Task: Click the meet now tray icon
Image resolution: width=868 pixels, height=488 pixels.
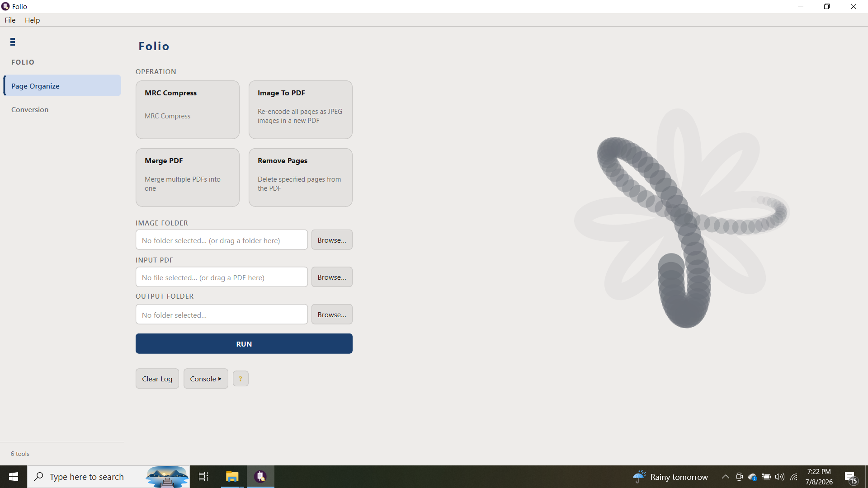Action: tap(739, 477)
